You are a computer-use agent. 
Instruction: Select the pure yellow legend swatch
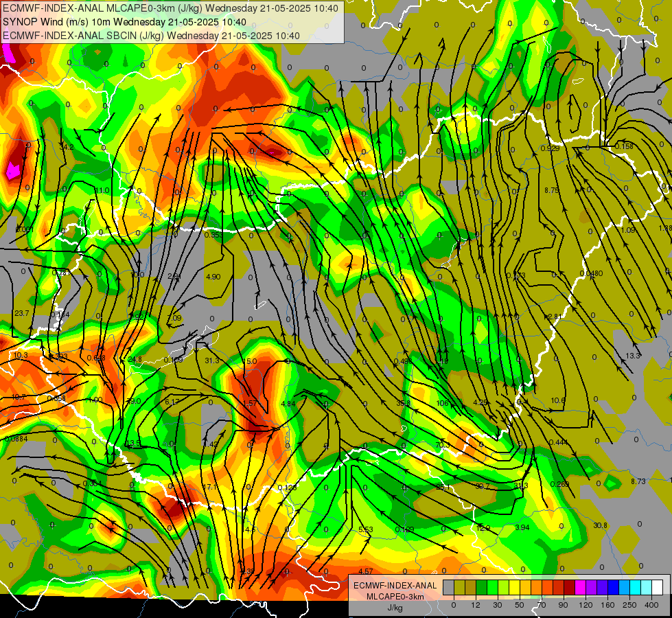pos(514,588)
